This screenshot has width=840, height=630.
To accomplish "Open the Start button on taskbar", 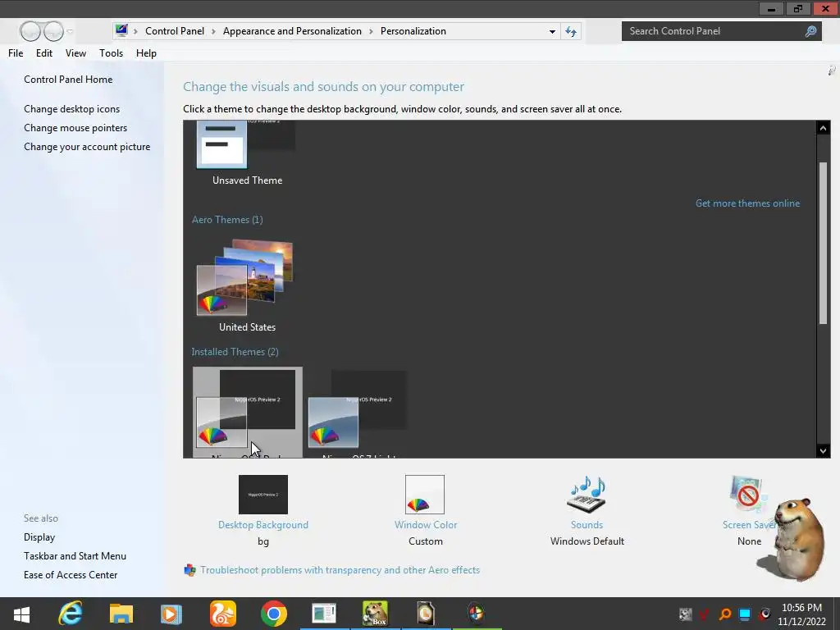I will [x=21, y=614].
